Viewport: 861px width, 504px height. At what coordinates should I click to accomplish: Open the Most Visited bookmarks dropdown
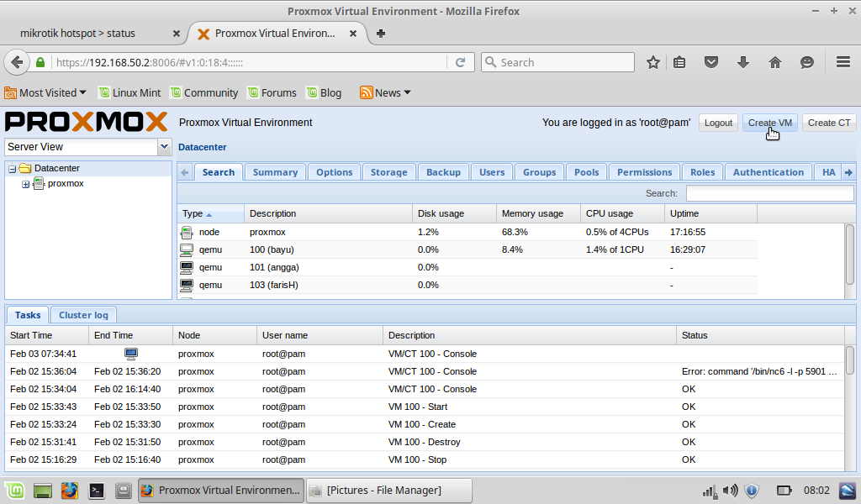45,92
